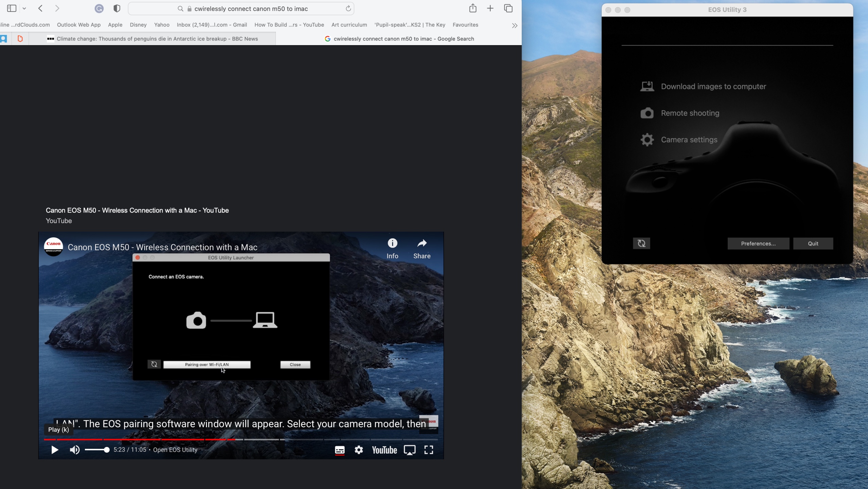Open the Gmail Inbox bookmark
Screen dimensions: 868x489
point(212,25)
